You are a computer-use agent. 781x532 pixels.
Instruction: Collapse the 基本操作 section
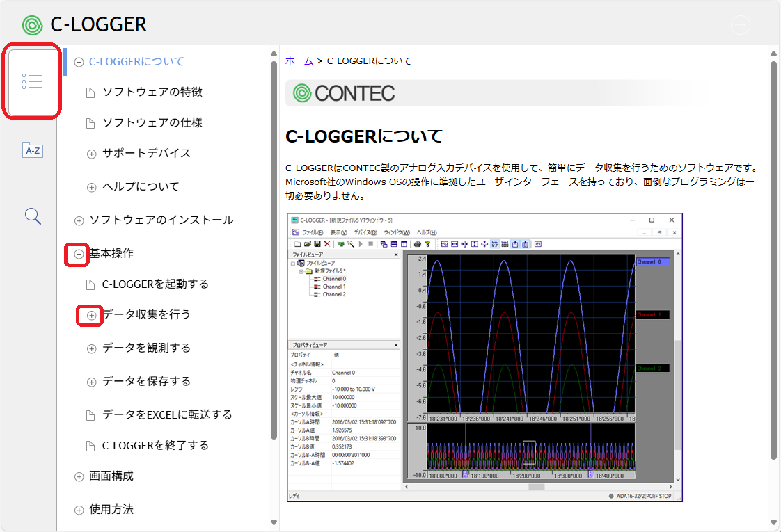point(79,254)
